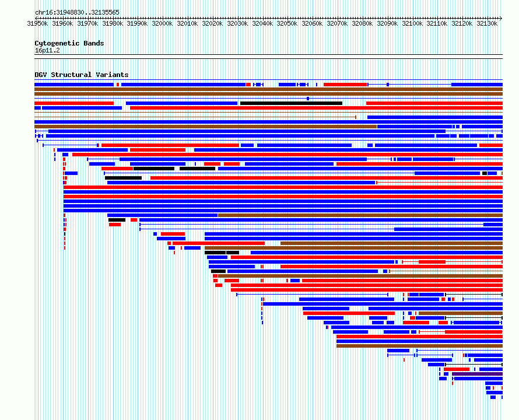Click the 32020k ruler position label

212,23
